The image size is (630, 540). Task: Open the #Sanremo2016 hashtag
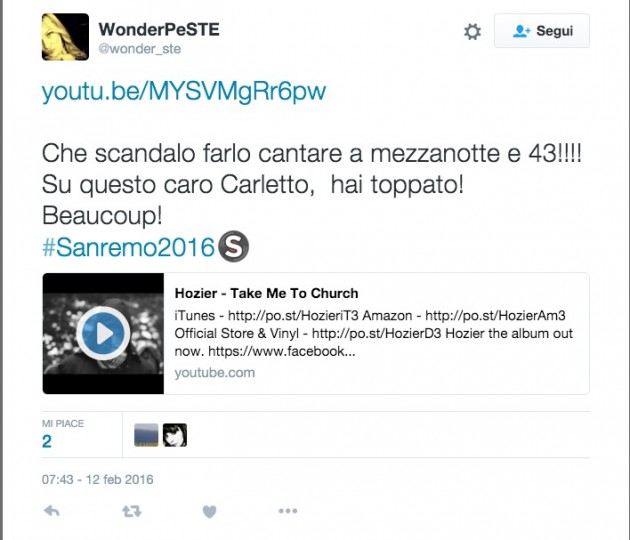tap(128, 247)
